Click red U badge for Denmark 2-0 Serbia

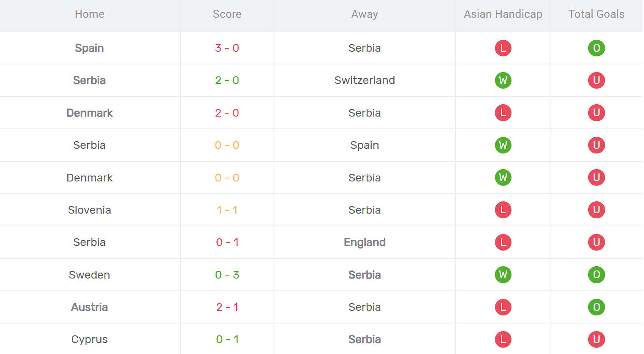tap(596, 113)
